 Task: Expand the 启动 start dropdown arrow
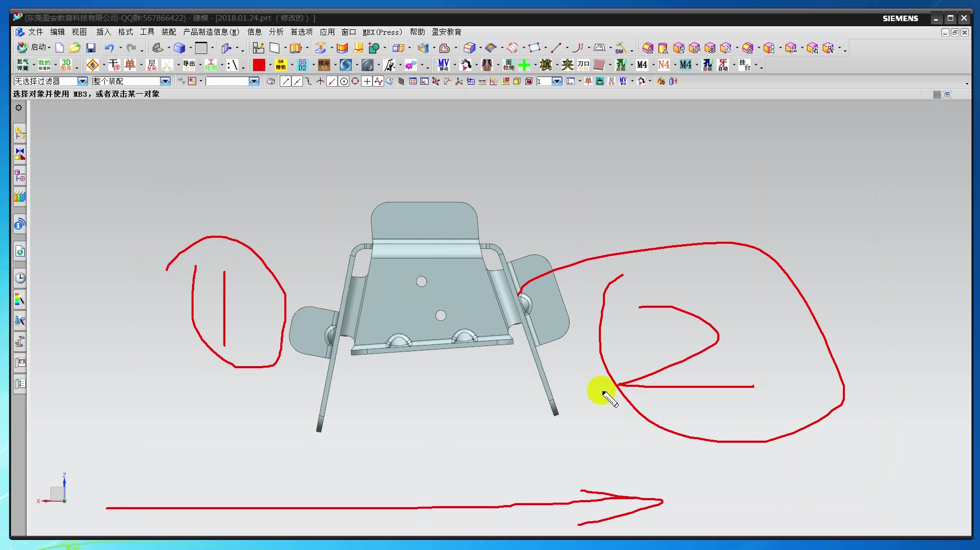pos(49,47)
